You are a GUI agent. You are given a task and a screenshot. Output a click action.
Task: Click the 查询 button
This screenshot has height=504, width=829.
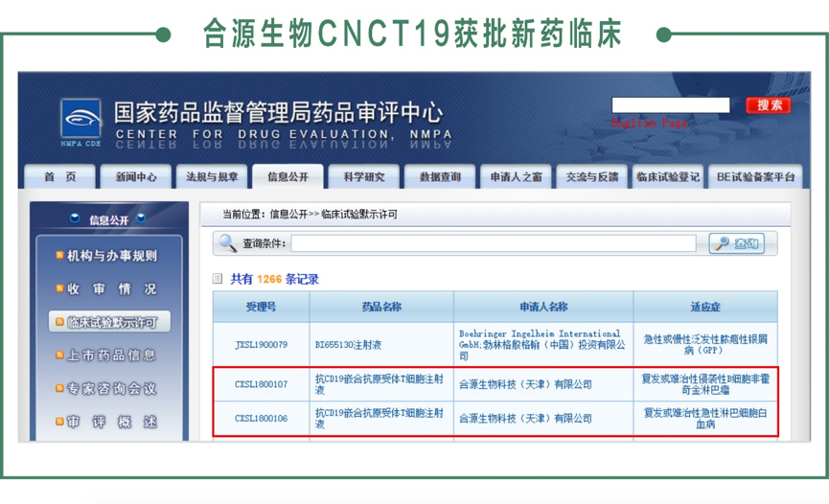tap(737, 243)
